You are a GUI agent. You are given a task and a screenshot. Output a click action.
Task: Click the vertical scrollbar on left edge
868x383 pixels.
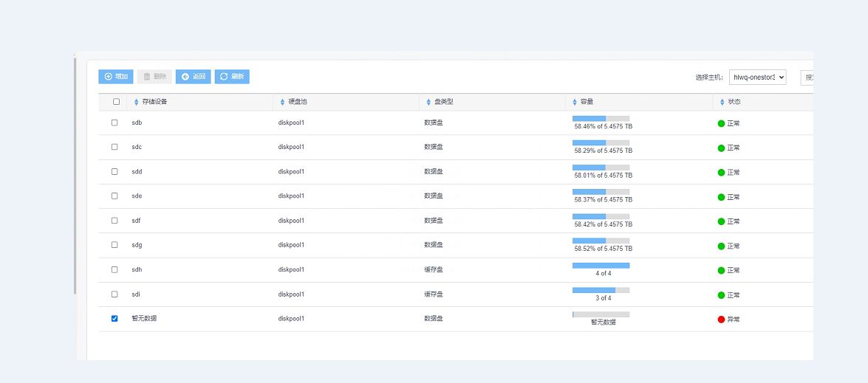coord(75,177)
